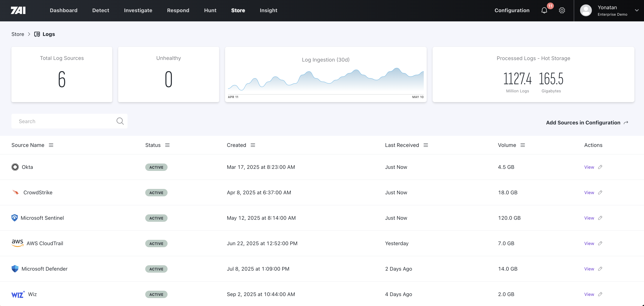Click the Microsoft Defender shield icon
This screenshot has height=306, width=644.
coord(15,269)
